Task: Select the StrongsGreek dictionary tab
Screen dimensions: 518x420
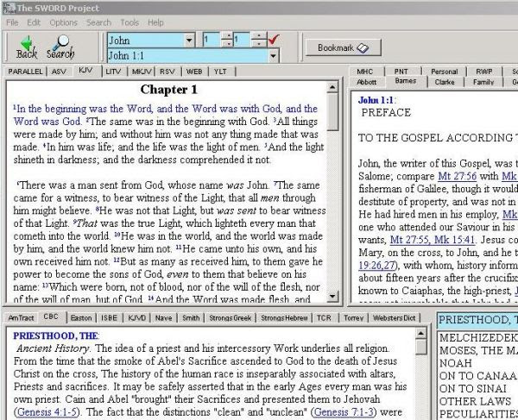Action: pyautogui.click(x=231, y=318)
